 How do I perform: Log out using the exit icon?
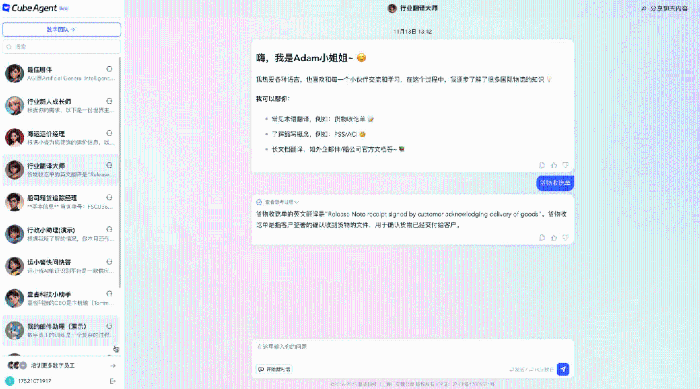tap(112, 381)
